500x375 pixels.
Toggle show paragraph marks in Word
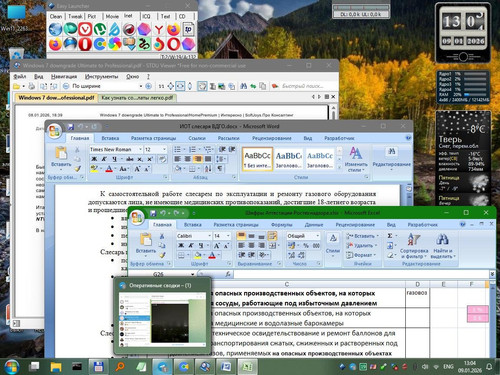(220, 169)
